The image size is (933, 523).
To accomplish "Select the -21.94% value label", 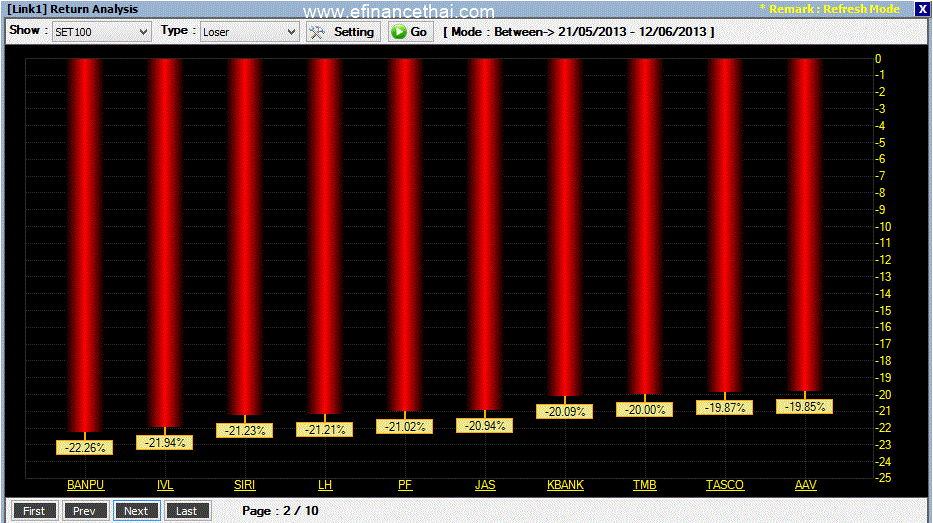I will pos(165,443).
